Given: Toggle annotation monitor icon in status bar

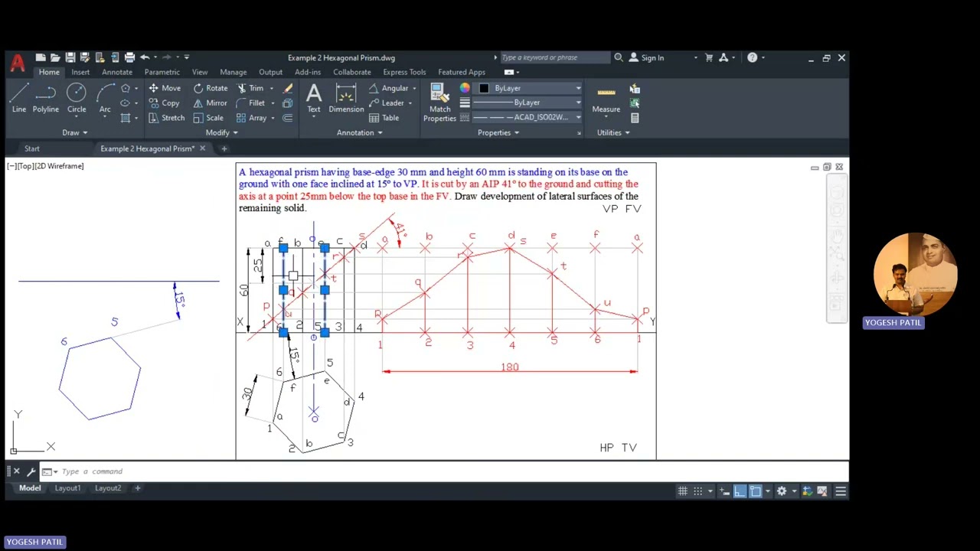Looking at the screenshot, I should pyautogui.click(x=807, y=491).
